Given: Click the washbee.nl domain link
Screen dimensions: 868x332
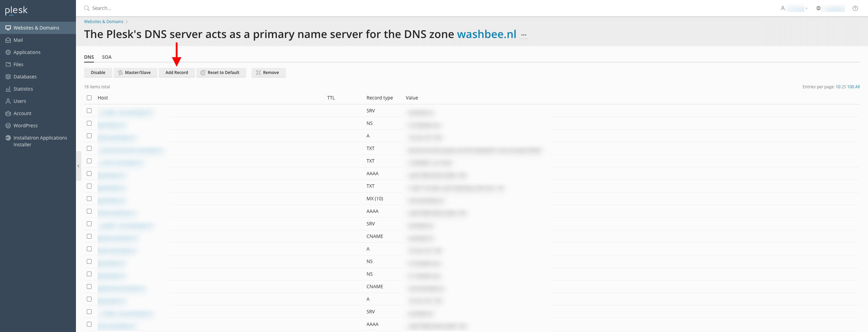Looking at the screenshot, I should pos(487,34).
